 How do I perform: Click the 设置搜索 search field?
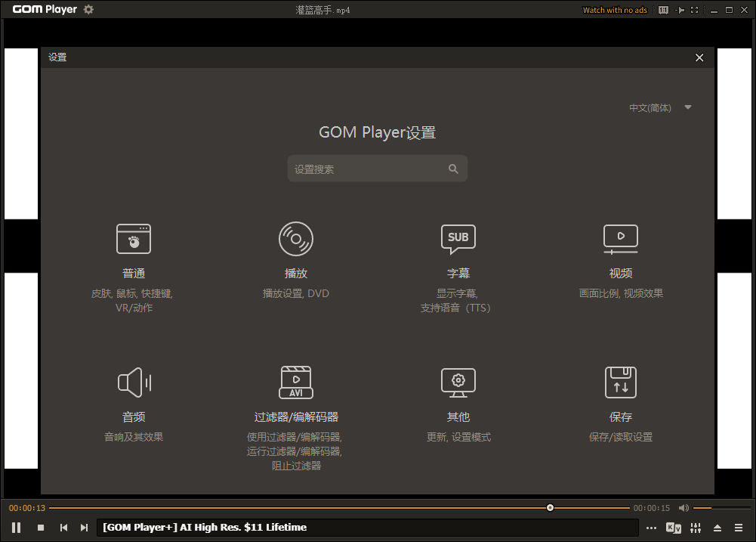(370, 168)
